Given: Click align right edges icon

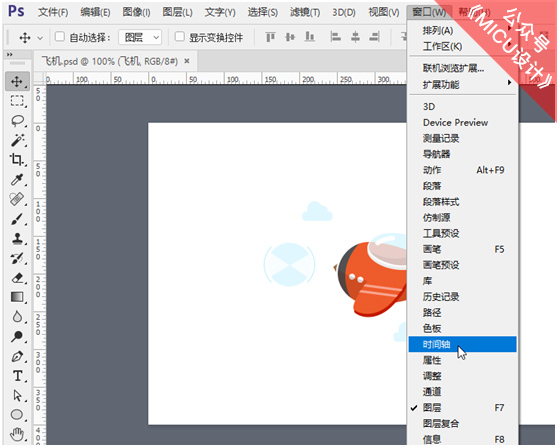Looking at the screenshot, I should coord(374,37).
